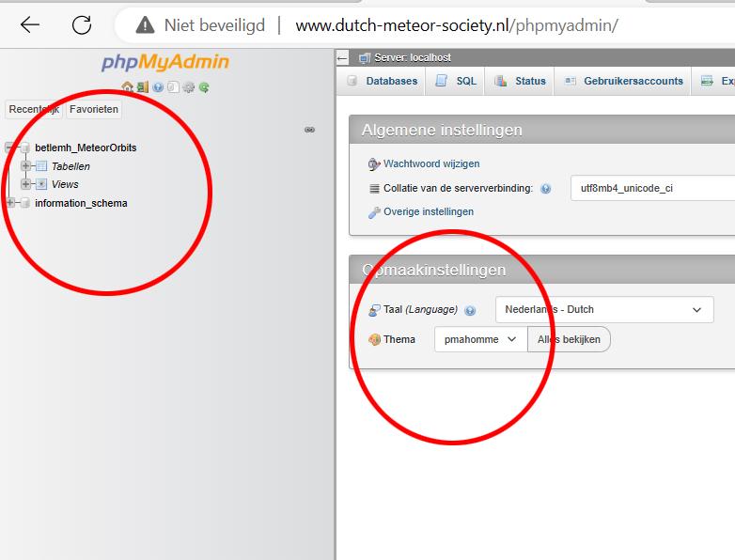Open betlemh_MeteorOrbits database
The height and width of the screenshot is (560, 735).
click(x=86, y=148)
